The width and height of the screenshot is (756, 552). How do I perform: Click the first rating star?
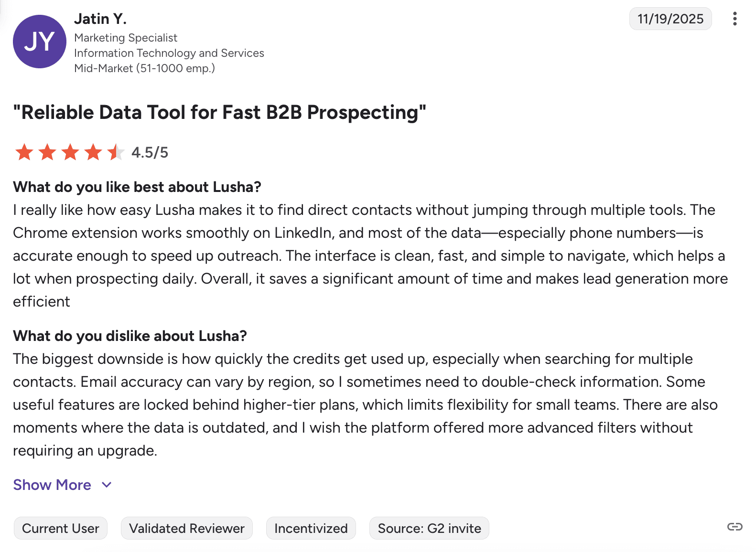click(24, 153)
